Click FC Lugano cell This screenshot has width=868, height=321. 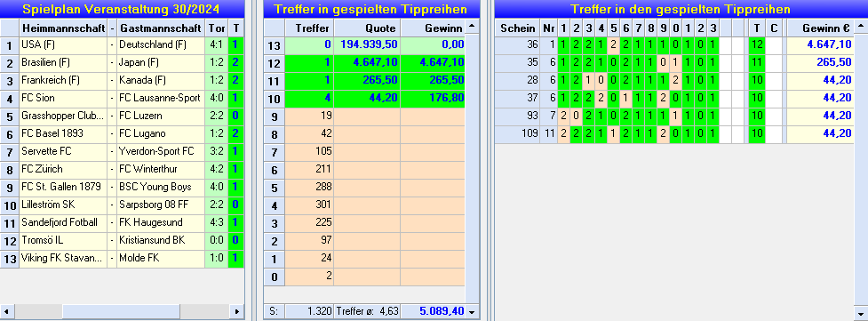tap(161, 133)
